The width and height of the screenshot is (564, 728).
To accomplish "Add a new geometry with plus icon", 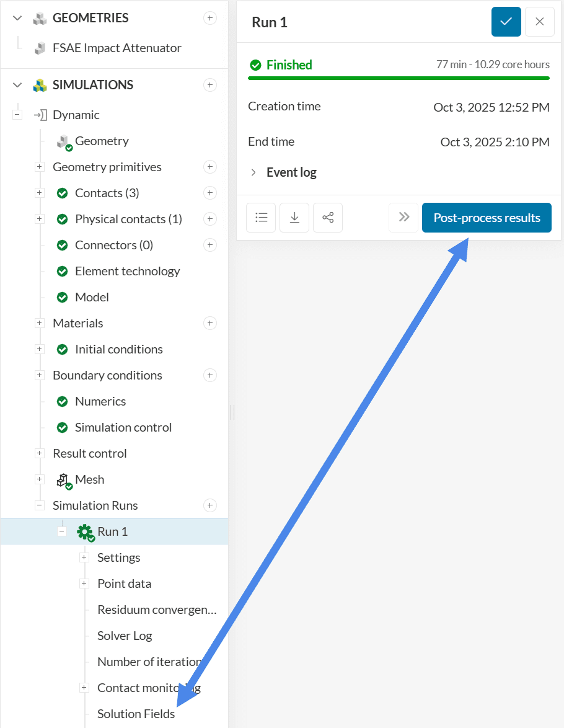I will [x=210, y=18].
